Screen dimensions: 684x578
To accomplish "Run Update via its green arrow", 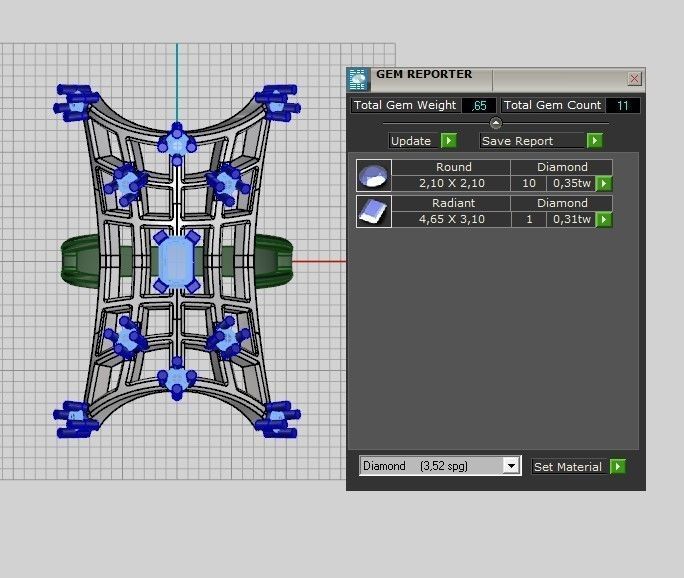I will point(448,141).
